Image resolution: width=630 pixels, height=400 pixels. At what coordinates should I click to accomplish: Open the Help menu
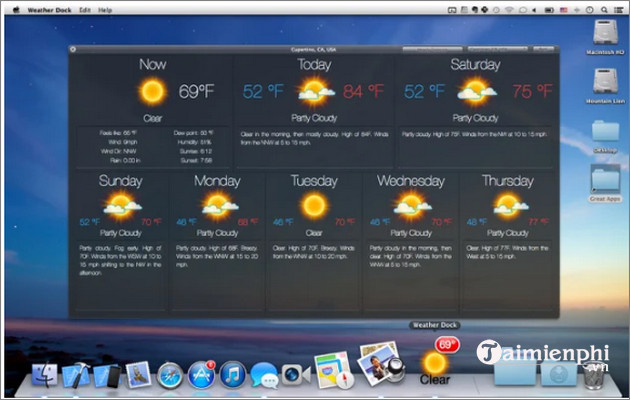pyautogui.click(x=105, y=10)
